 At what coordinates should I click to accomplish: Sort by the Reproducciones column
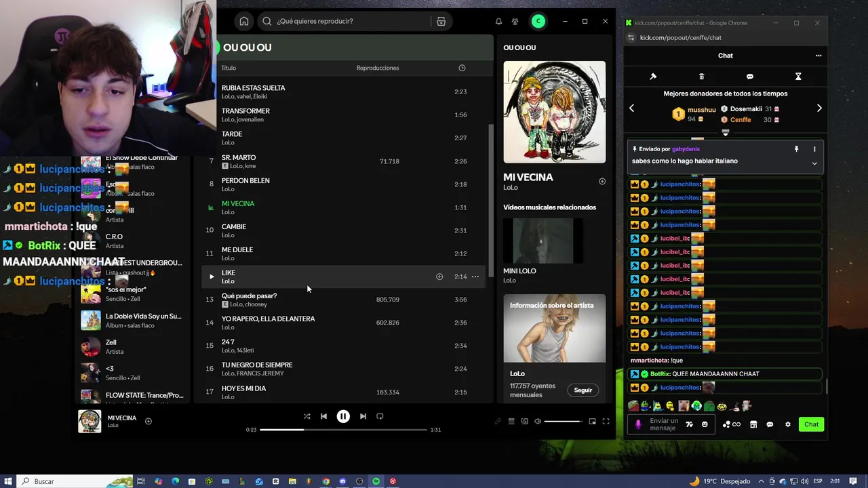tap(378, 68)
